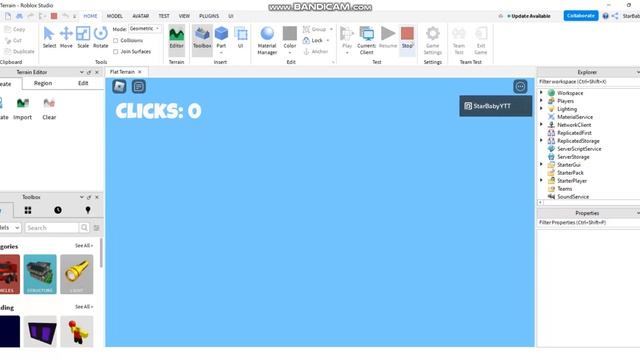This screenshot has width=640, height=360.
Task: Open Game Settings
Action: click(433, 40)
